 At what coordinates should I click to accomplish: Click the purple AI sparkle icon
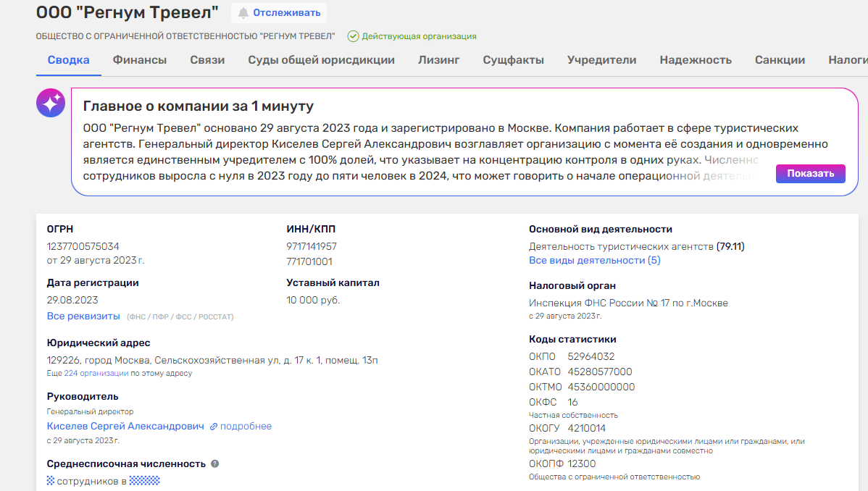tap(51, 104)
